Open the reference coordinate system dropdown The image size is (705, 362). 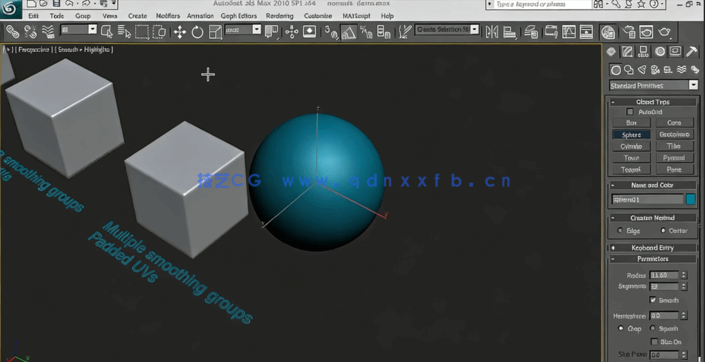coord(243,30)
